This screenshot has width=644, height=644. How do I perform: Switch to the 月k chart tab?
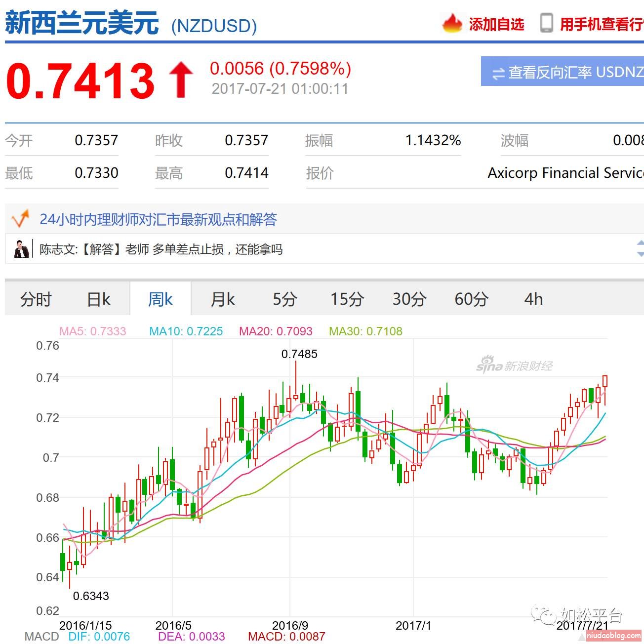pyautogui.click(x=223, y=299)
